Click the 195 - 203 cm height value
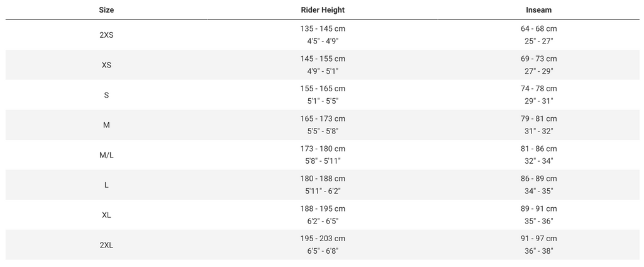644x267 pixels. [323, 239]
